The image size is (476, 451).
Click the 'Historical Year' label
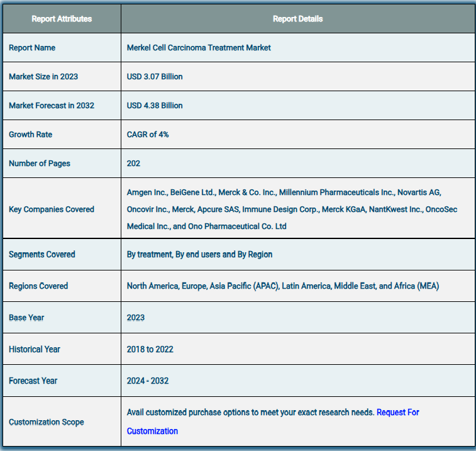35,349
